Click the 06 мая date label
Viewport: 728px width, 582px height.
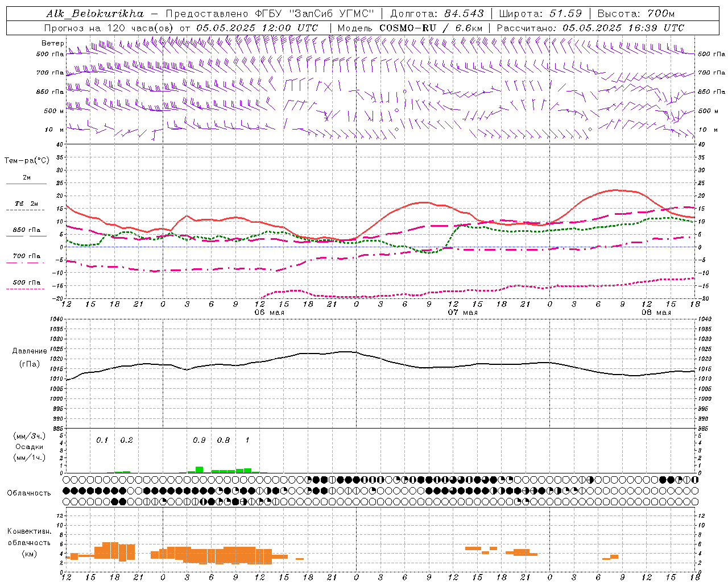(269, 313)
